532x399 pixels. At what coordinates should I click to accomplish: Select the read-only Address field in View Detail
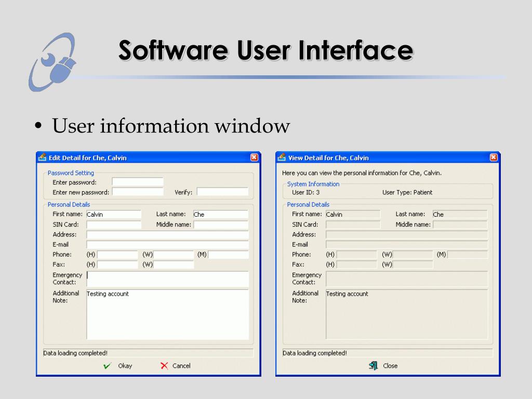pyautogui.click(x=407, y=234)
